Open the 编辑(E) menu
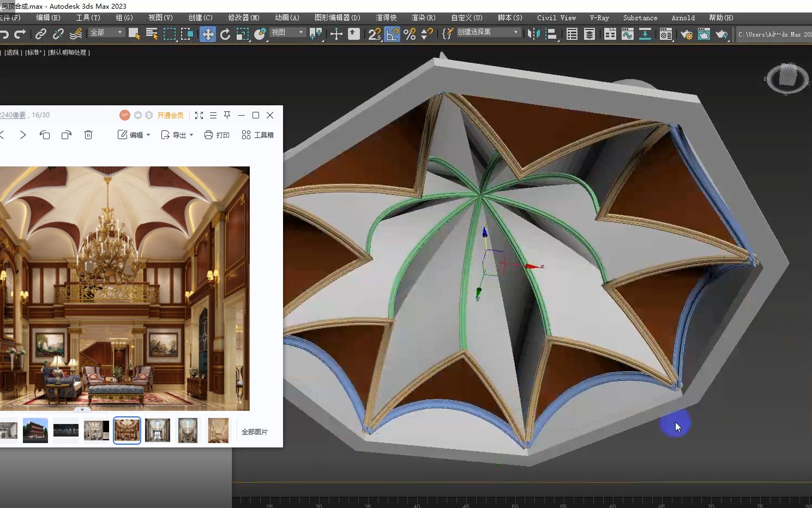 tap(48, 17)
